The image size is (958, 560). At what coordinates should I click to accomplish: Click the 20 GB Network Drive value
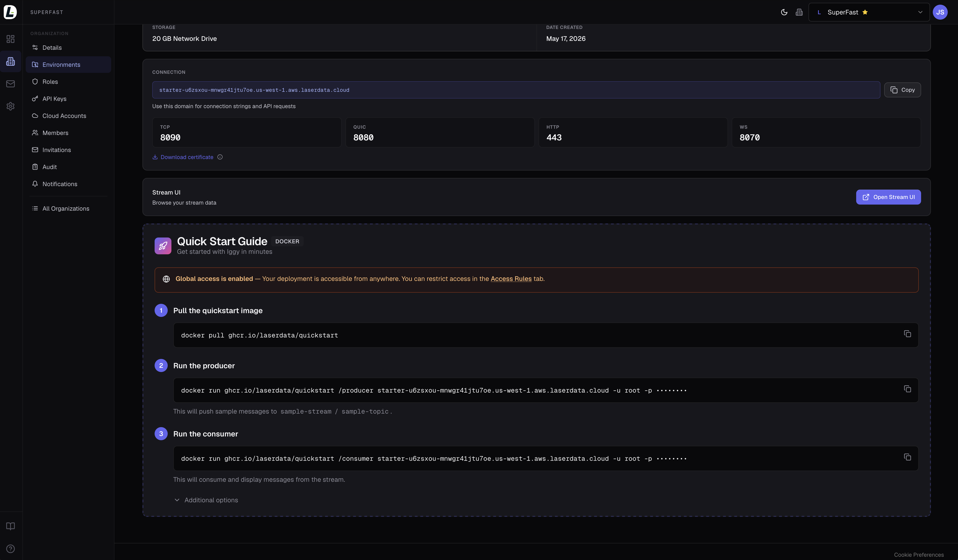click(x=184, y=39)
